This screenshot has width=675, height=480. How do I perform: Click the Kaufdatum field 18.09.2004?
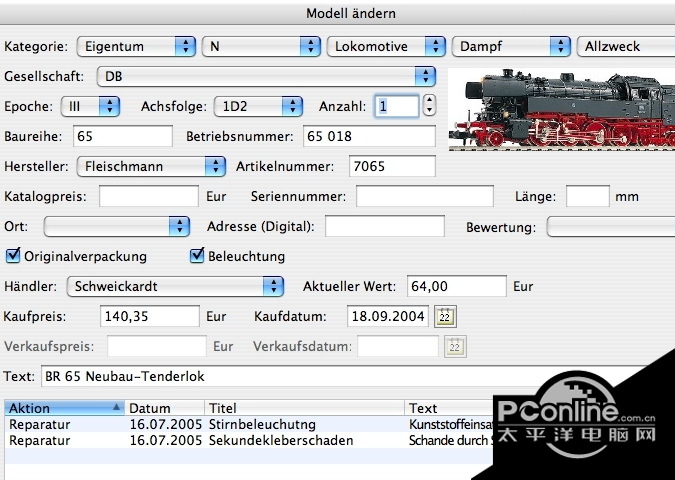388,316
